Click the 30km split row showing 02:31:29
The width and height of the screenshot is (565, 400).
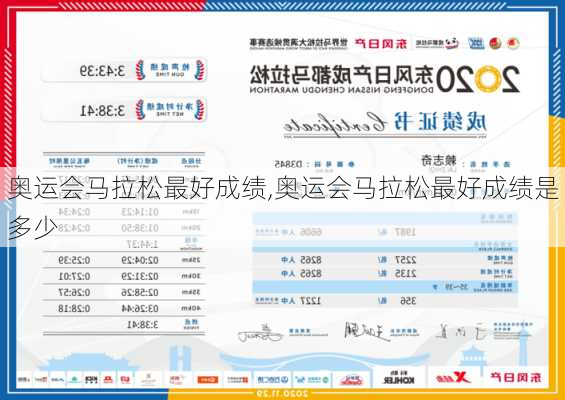[124, 276]
